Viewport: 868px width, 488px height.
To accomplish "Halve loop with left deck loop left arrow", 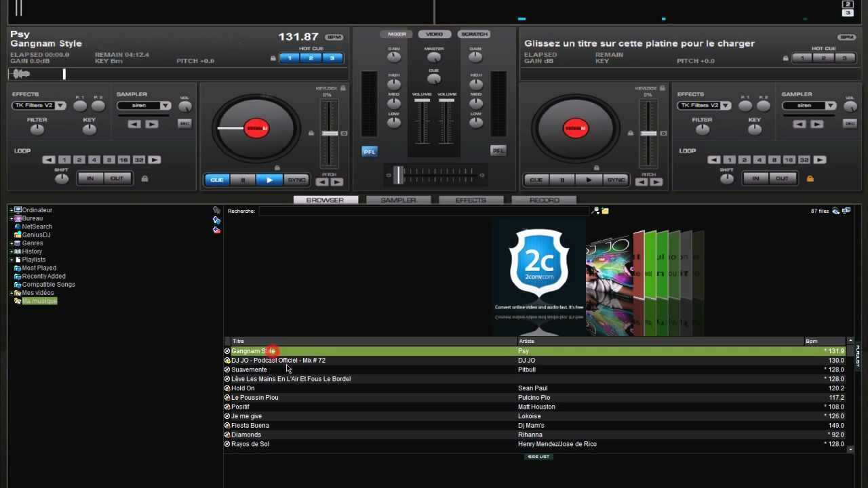I will pyautogui.click(x=49, y=160).
